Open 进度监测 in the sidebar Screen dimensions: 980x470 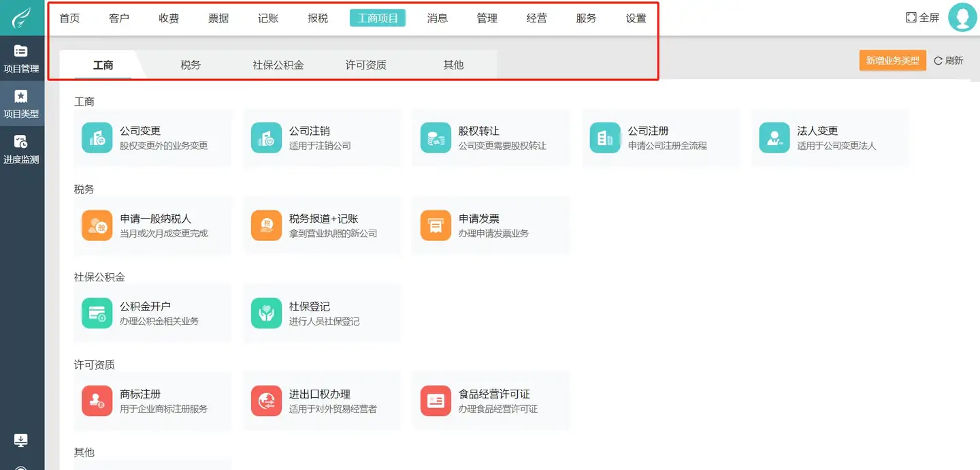21,150
